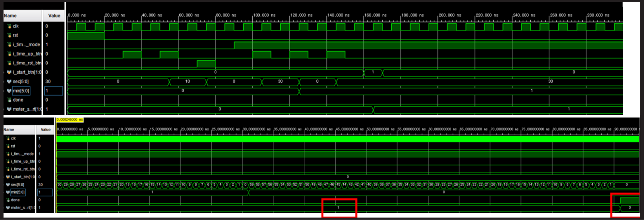Expand the sec[5:0] bus in upper panel
The width and height of the screenshot is (644, 220).
point(4,82)
